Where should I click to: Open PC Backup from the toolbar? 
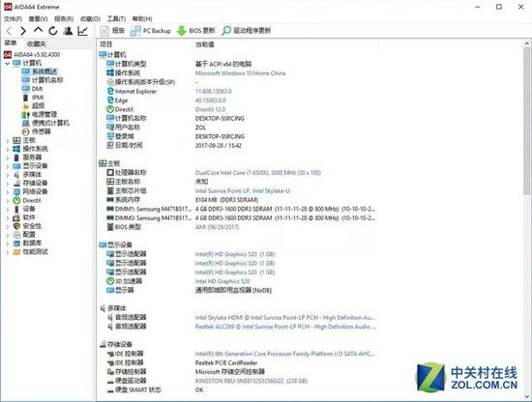(151, 31)
